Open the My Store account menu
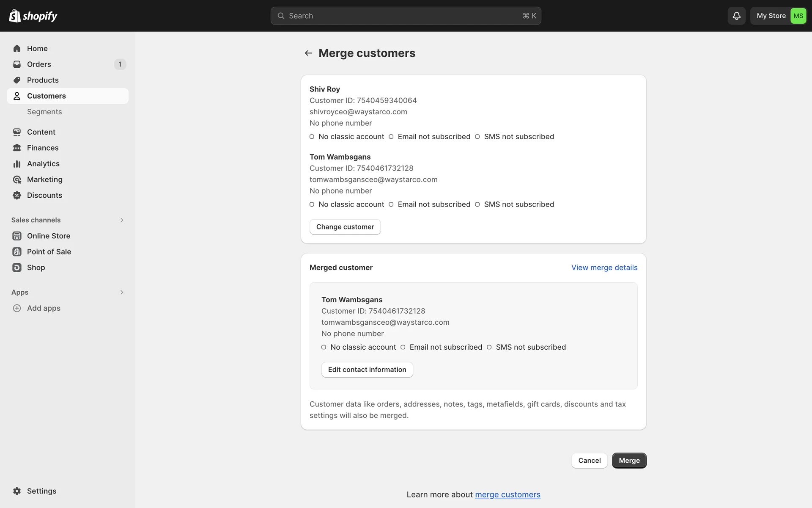 (779, 16)
